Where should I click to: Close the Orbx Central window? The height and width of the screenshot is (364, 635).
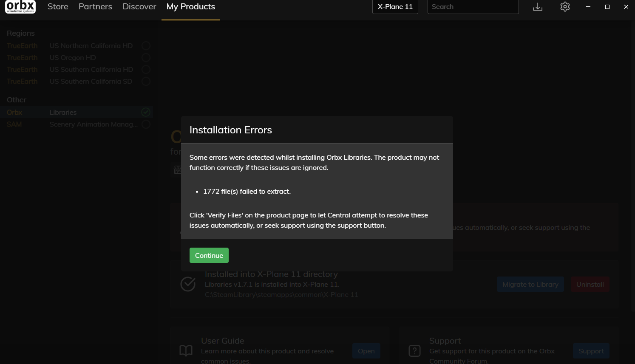coord(626,7)
